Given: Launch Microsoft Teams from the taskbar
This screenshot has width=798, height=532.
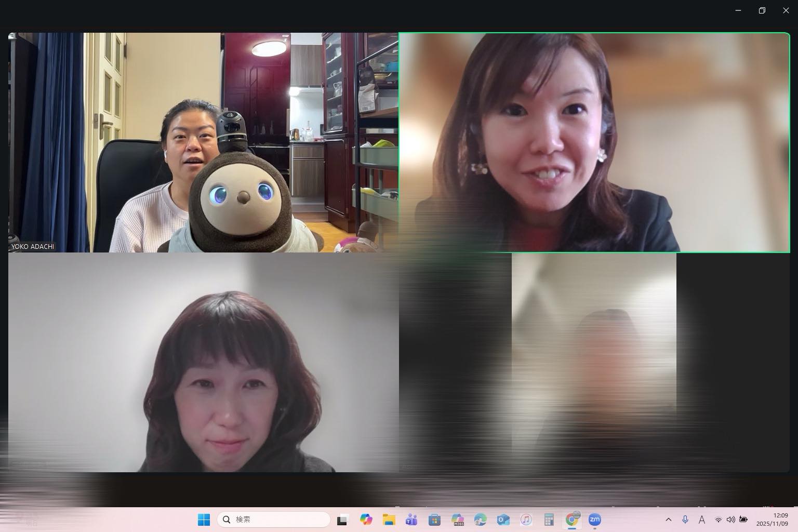Looking at the screenshot, I should 411,520.
